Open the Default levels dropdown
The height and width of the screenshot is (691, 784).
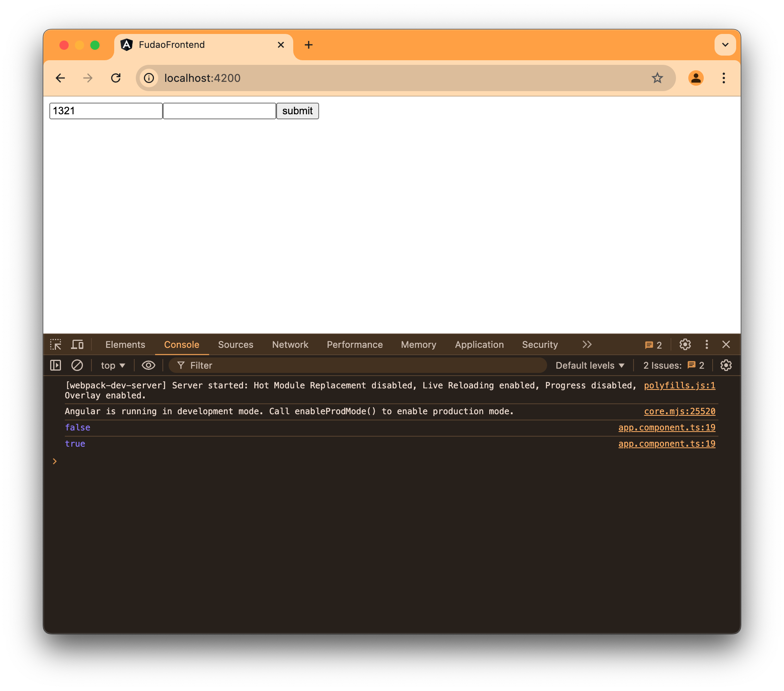[589, 365]
